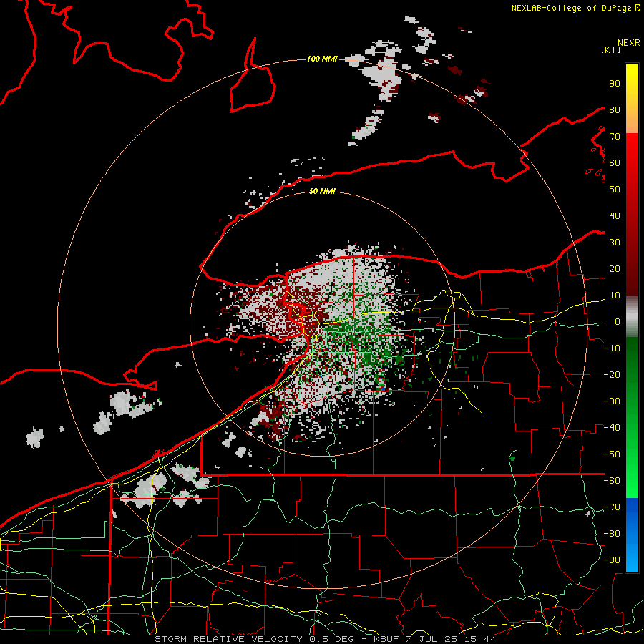Click the NEXLAB-College of DuPage credit text
The width and height of the screenshot is (644, 644).
tap(572, 8)
